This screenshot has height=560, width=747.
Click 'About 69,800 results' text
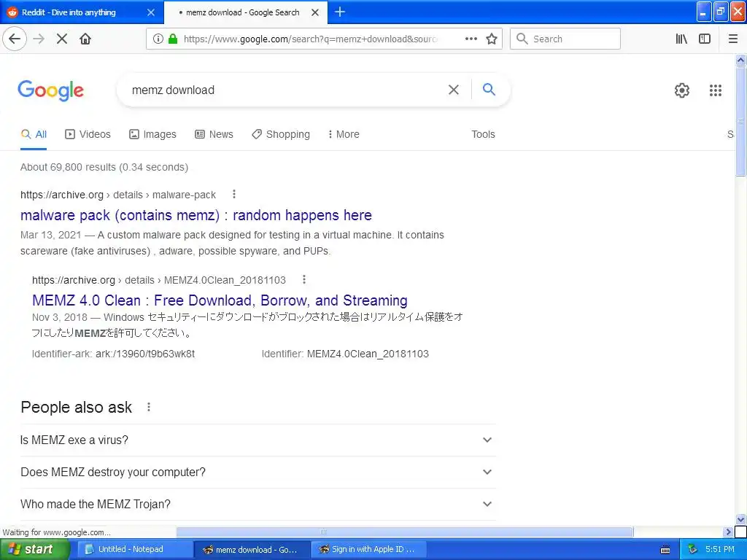(x=104, y=167)
